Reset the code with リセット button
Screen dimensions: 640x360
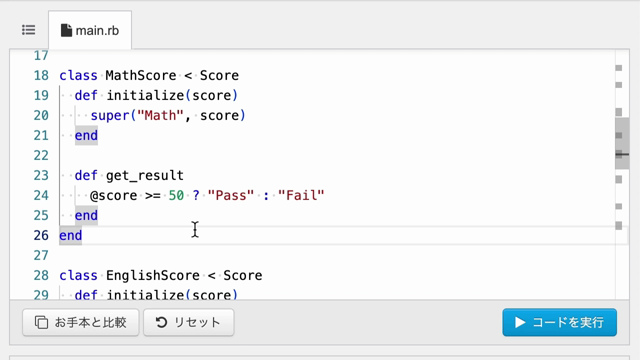tap(189, 322)
